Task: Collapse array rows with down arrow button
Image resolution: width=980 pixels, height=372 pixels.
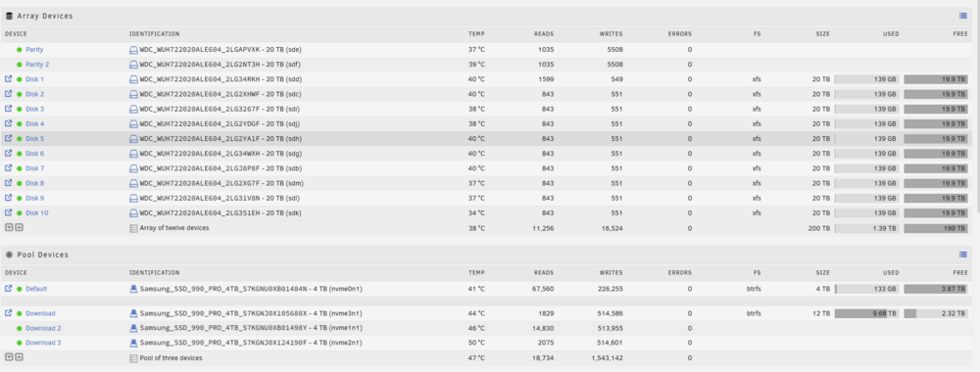Action: (9, 227)
